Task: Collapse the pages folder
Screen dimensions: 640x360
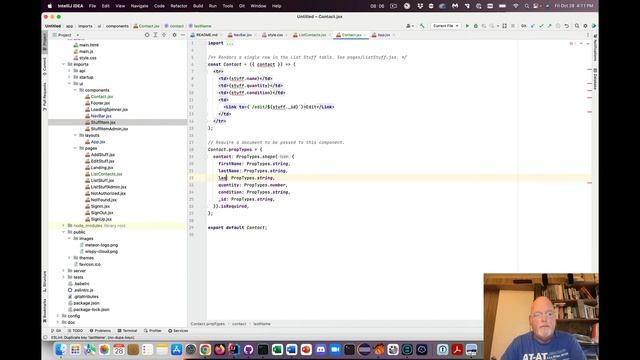Action: (75, 148)
